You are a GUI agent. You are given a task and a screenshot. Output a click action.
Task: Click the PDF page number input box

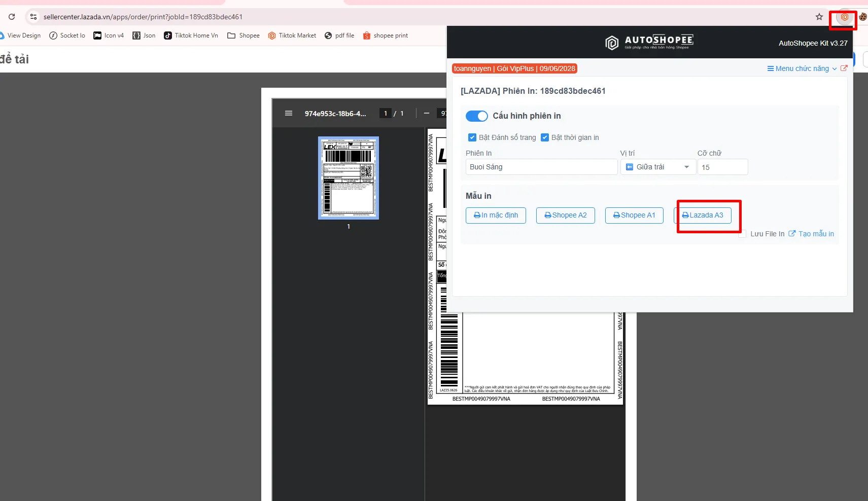tap(386, 113)
